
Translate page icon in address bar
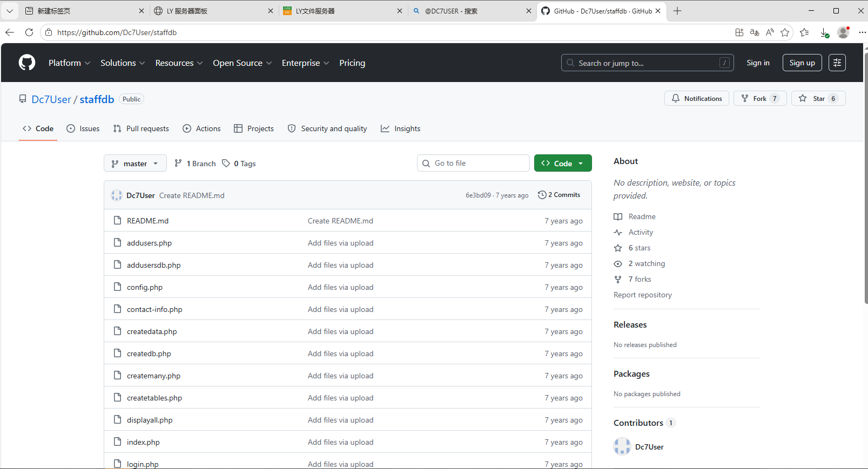pos(755,32)
